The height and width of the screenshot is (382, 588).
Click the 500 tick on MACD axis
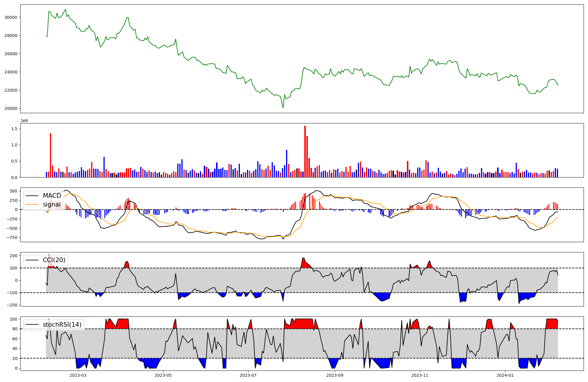click(x=14, y=191)
